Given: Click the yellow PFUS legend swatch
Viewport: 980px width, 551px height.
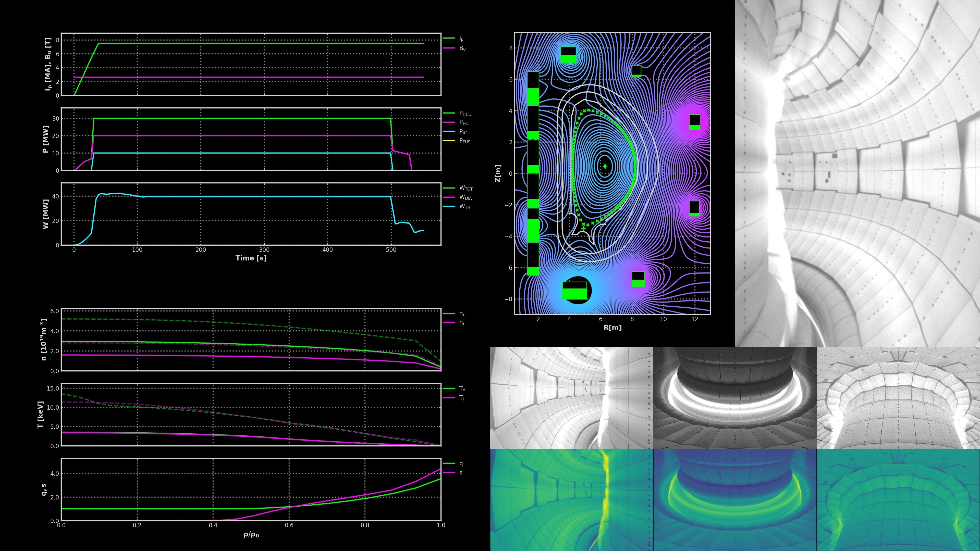Looking at the screenshot, I should point(449,141).
